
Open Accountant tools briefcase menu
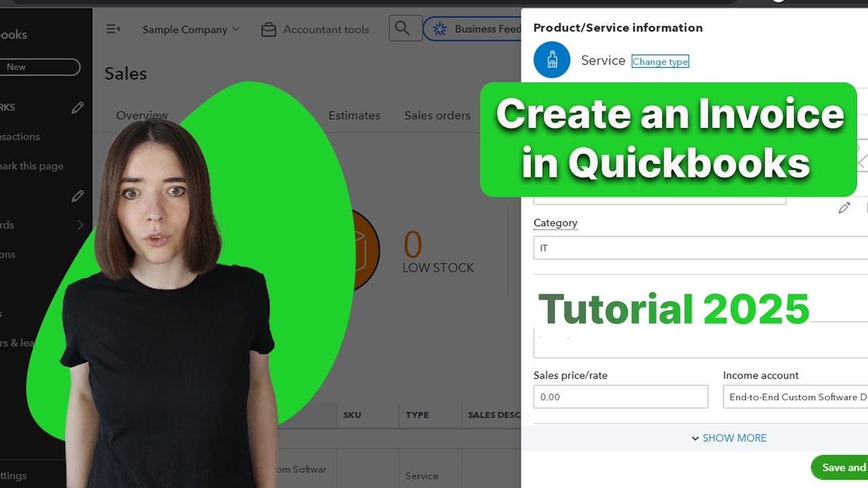(315, 29)
